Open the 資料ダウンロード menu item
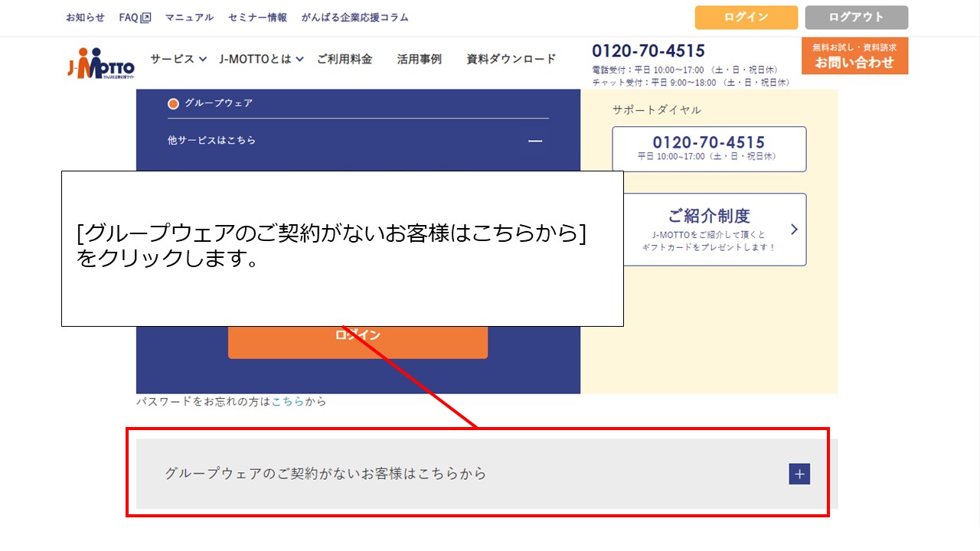Viewport: 980px width, 551px height. [511, 59]
